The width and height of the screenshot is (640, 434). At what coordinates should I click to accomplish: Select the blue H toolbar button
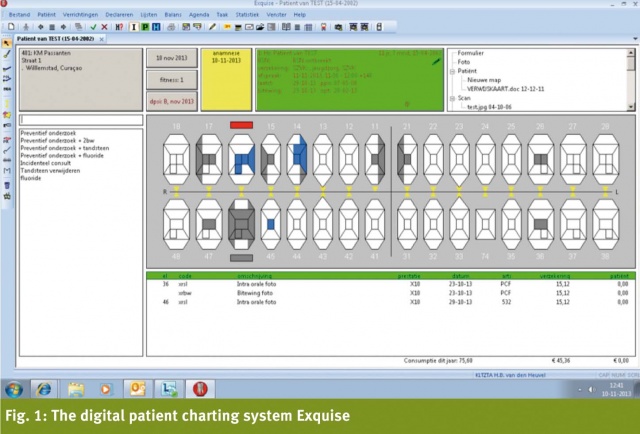[156, 27]
